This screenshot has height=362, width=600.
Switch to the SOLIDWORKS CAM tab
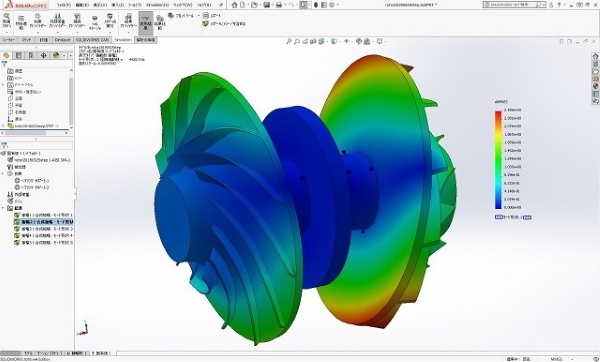(x=93, y=40)
